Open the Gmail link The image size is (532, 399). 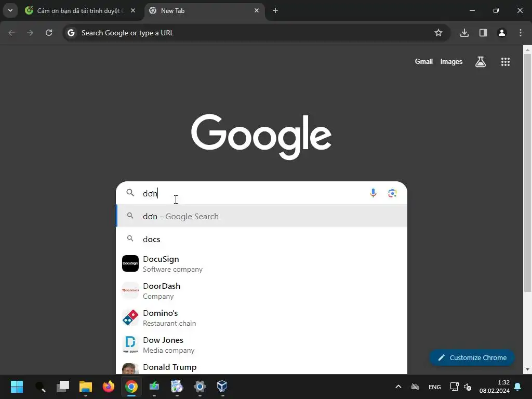[424, 62]
